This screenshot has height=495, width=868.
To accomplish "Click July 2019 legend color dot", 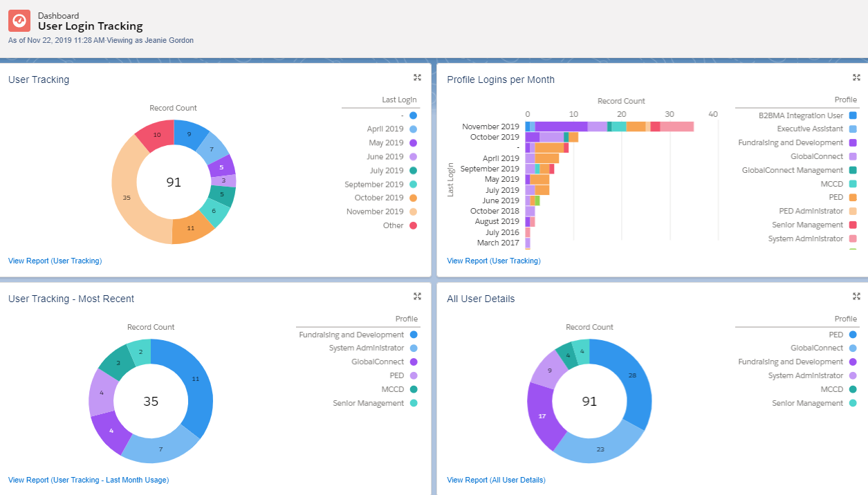I will (414, 171).
